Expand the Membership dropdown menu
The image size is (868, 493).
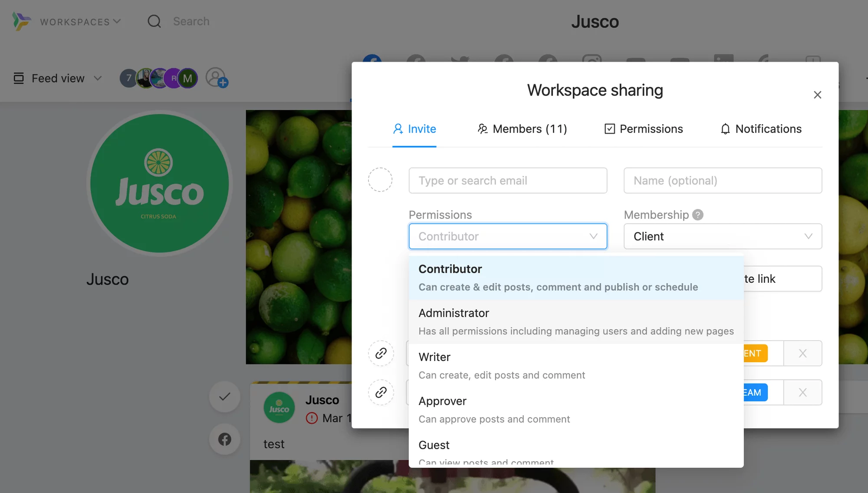point(722,236)
